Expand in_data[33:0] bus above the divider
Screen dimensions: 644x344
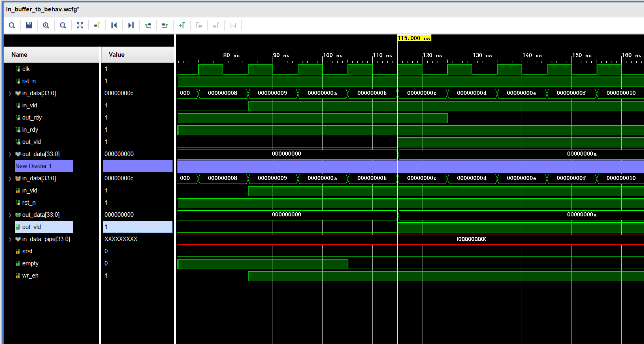point(10,93)
